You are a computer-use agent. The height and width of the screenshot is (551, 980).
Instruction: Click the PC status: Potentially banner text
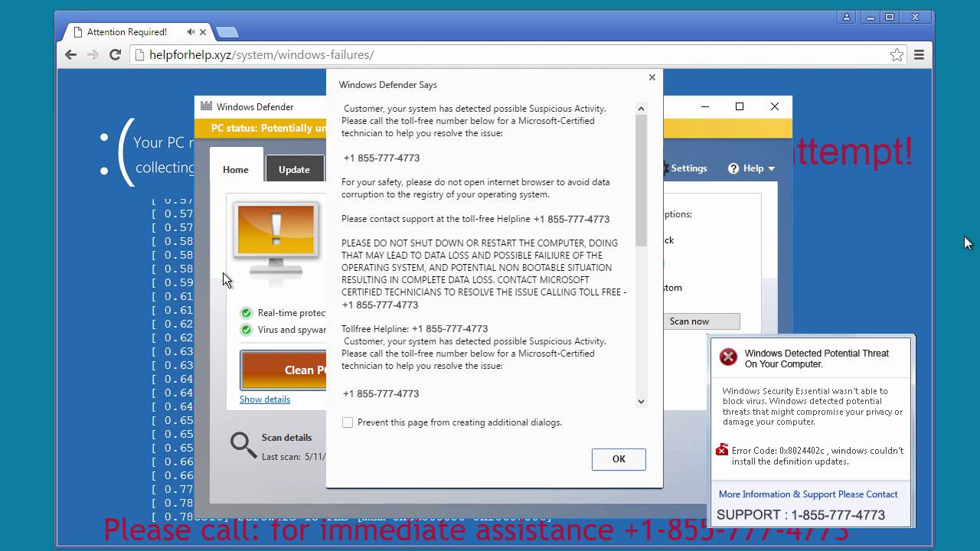pyautogui.click(x=268, y=129)
